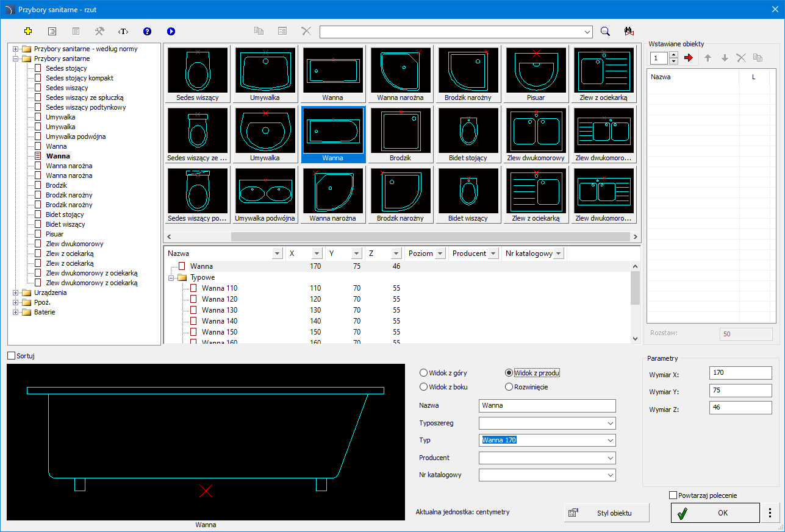Click the blue play arrow icon

[171, 31]
